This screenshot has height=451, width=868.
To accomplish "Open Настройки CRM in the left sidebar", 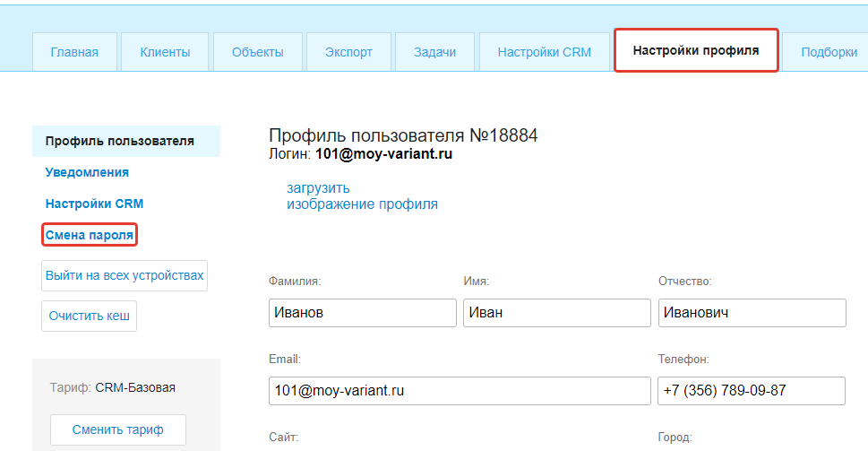I will [x=94, y=204].
